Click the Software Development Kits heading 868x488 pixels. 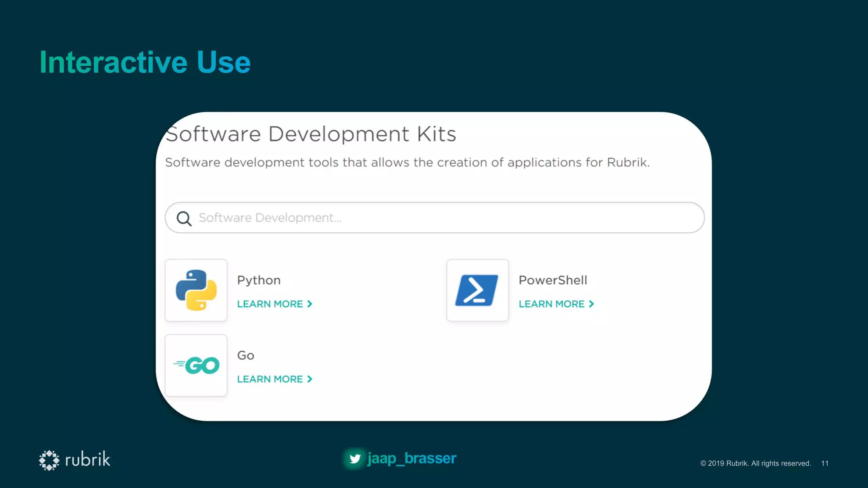(x=311, y=134)
